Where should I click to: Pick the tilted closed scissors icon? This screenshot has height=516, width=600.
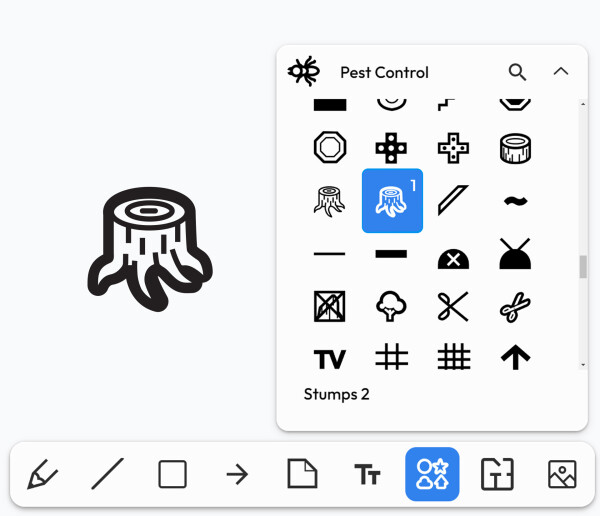pos(515,306)
